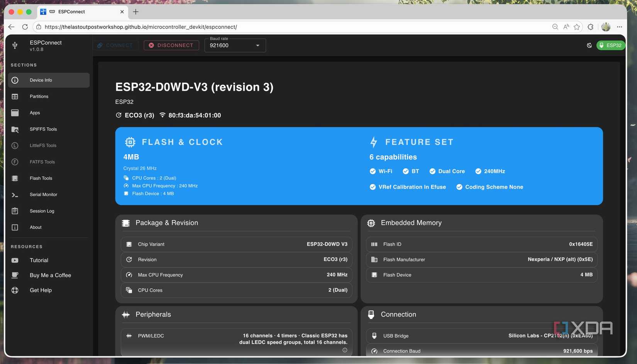The width and height of the screenshot is (637, 364).
Task: Toggle dark mode with the moon icon
Action: (589, 45)
